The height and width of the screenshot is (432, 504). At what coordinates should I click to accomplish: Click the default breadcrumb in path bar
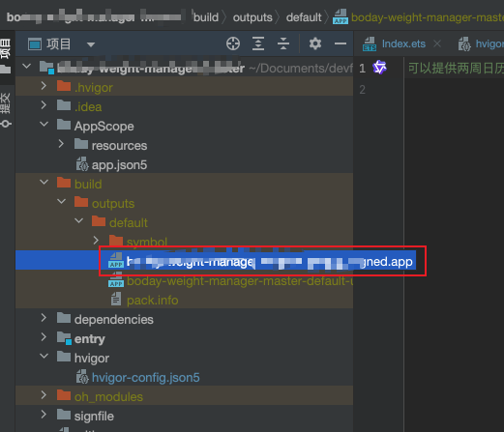point(304,17)
